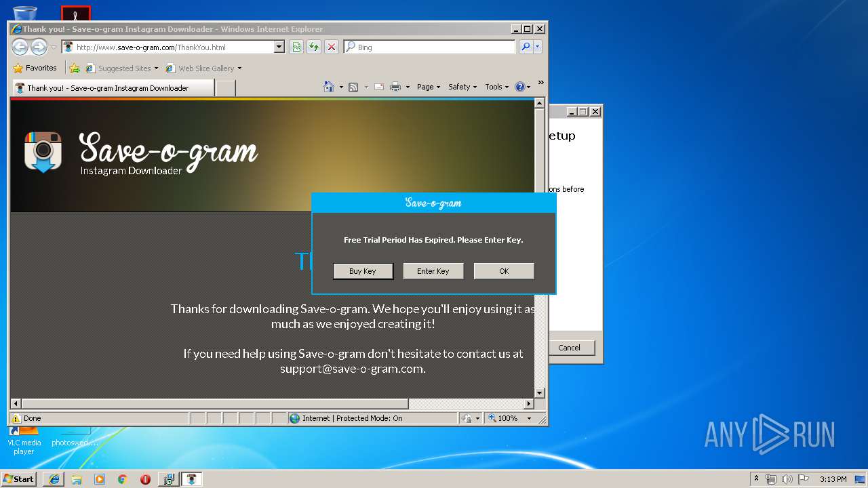The image size is (868, 488).
Task: Click the RSS Feeds icon
Action: (353, 87)
